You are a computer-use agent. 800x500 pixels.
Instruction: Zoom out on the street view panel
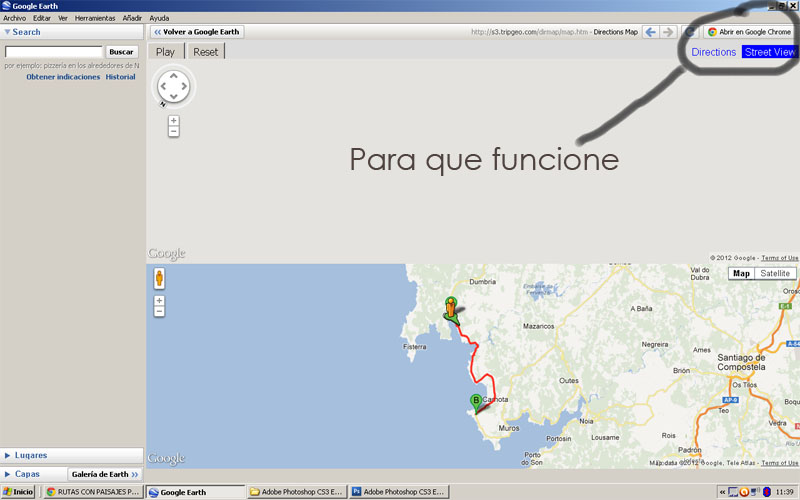[x=174, y=131]
